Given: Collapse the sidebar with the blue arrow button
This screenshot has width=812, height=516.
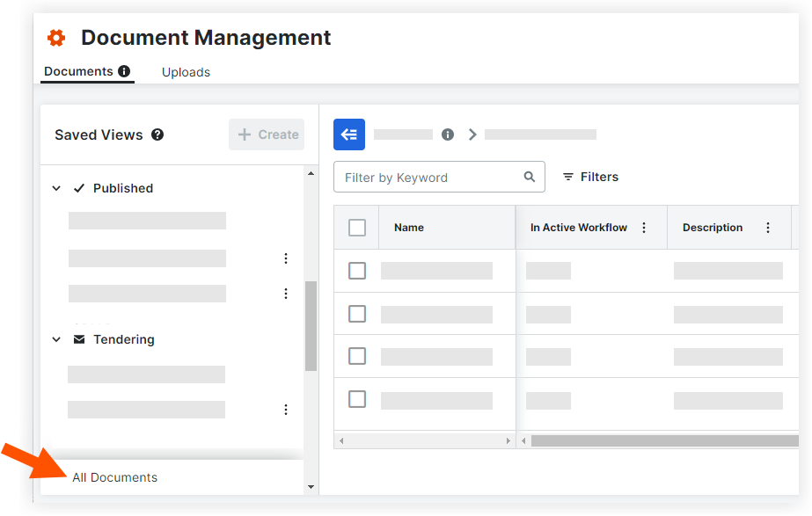Looking at the screenshot, I should click(349, 134).
